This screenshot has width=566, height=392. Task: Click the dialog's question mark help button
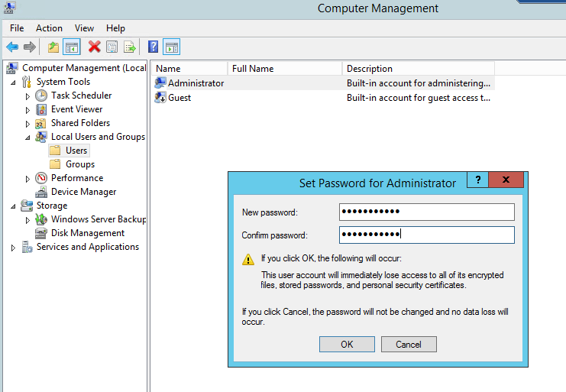(477, 180)
